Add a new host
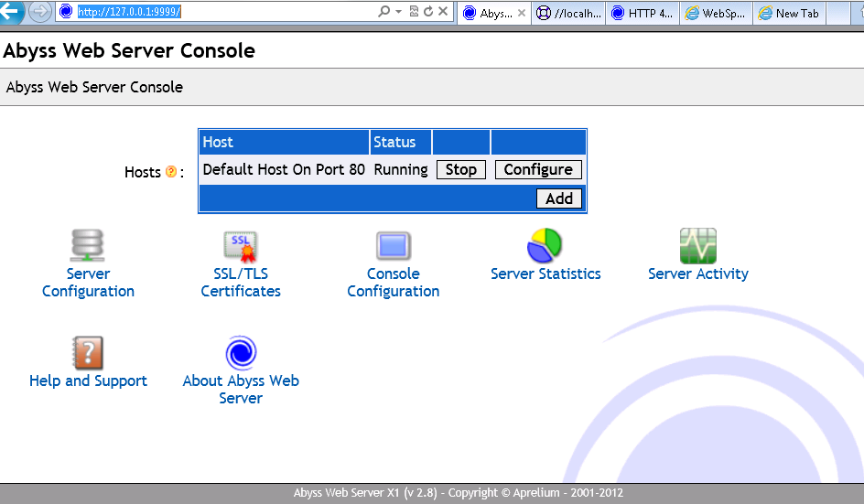864x504 pixels. (x=558, y=198)
